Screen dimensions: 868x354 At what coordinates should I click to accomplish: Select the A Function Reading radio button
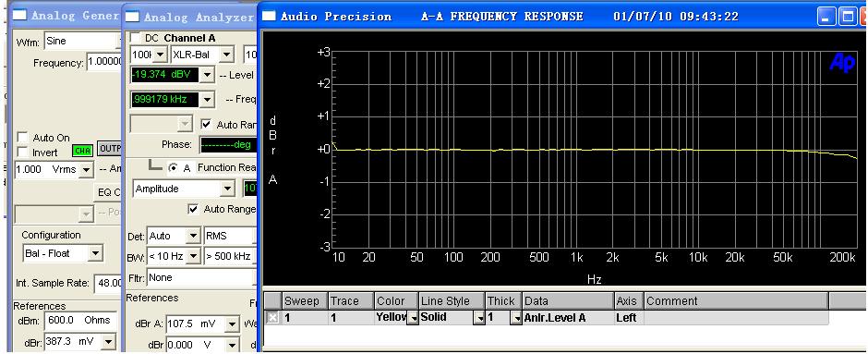click(174, 168)
